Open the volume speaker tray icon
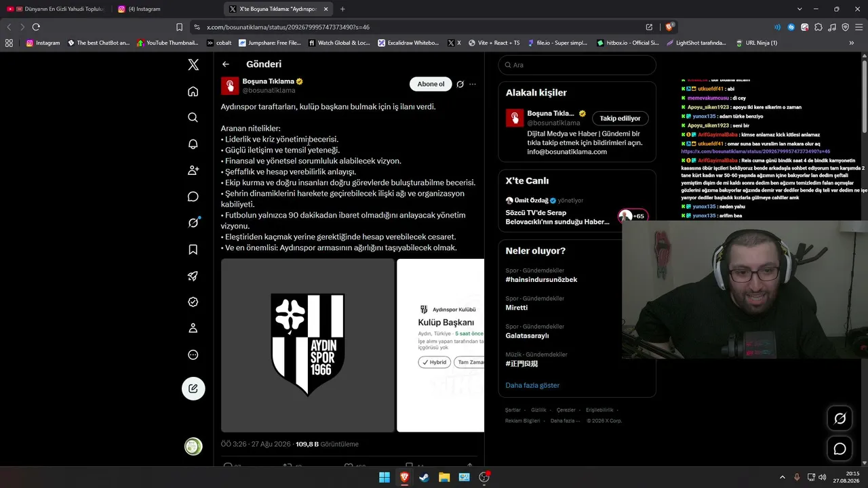The width and height of the screenshot is (868, 488). click(x=822, y=477)
